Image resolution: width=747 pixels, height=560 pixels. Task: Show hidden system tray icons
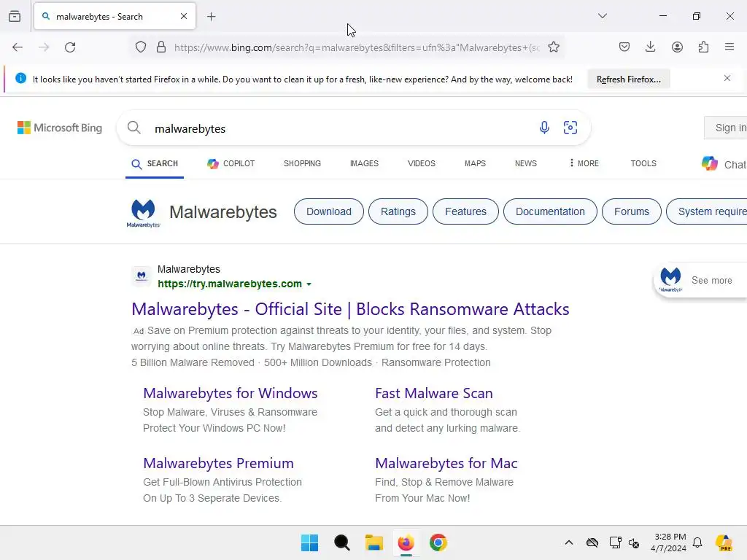569,542
